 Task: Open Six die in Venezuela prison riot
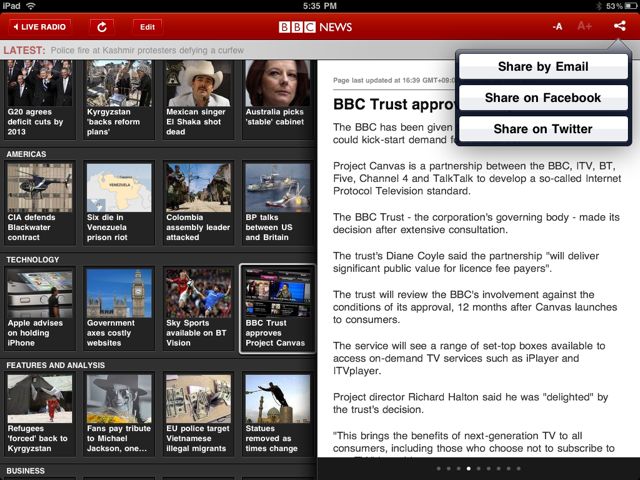(119, 203)
